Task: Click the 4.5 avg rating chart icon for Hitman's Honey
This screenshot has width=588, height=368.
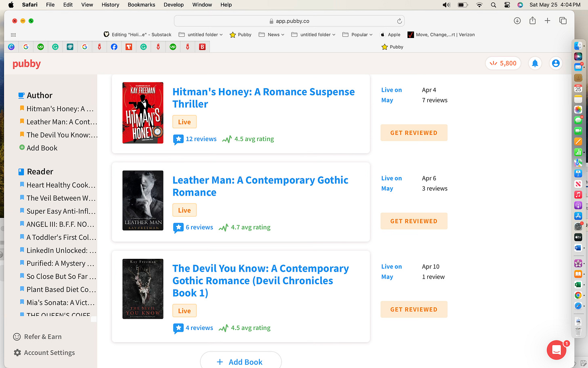Action: click(227, 139)
